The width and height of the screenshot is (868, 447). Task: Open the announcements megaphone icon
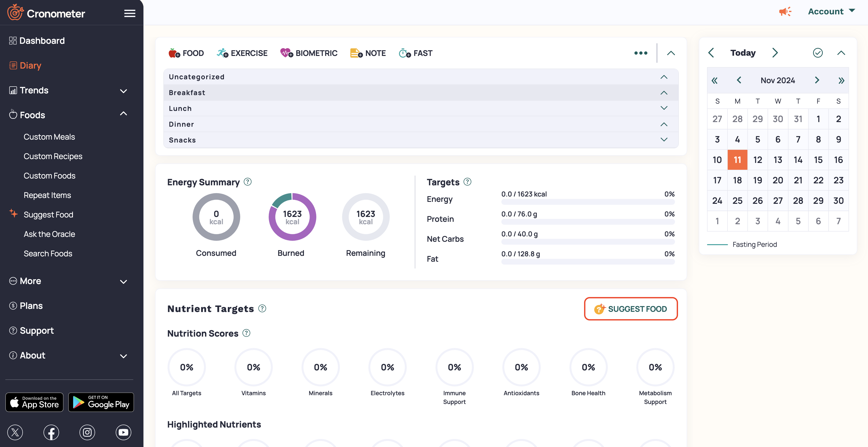pyautogui.click(x=785, y=11)
